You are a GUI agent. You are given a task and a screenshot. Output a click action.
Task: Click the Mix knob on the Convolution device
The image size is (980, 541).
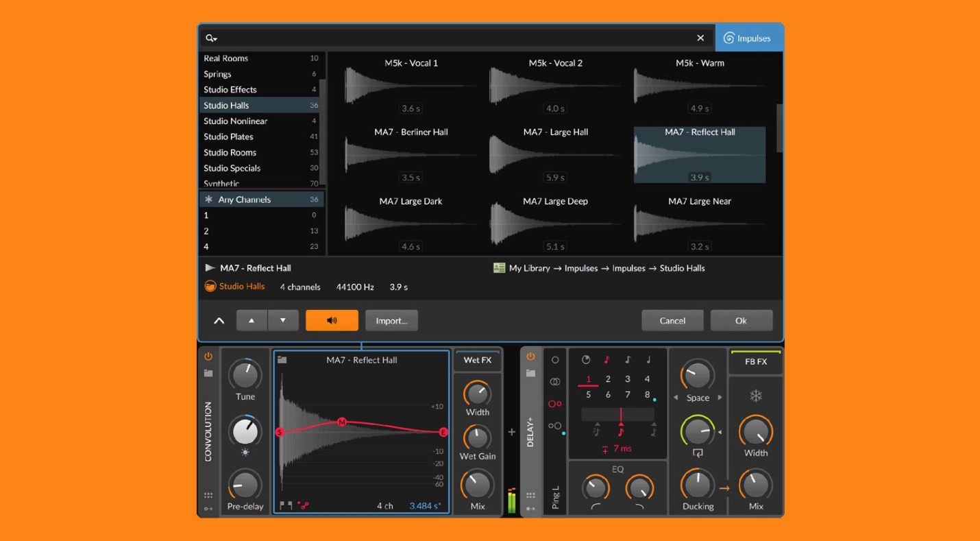coord(477,486)
